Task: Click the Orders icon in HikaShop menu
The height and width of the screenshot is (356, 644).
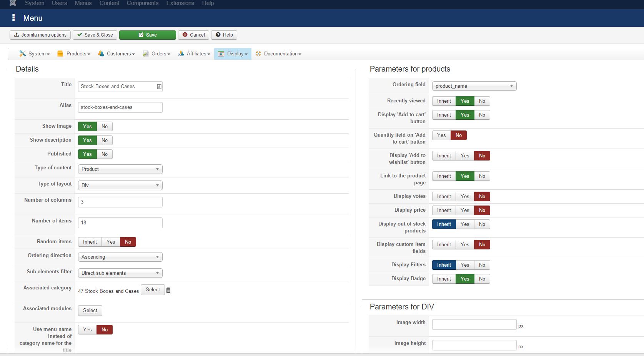Action: click(146, 53)
